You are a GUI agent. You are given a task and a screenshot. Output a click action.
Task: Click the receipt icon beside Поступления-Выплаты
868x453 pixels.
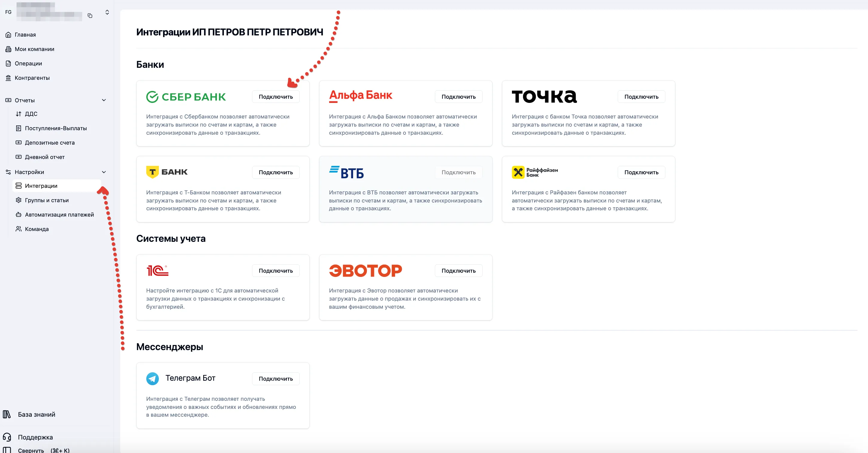coord(19,128)
